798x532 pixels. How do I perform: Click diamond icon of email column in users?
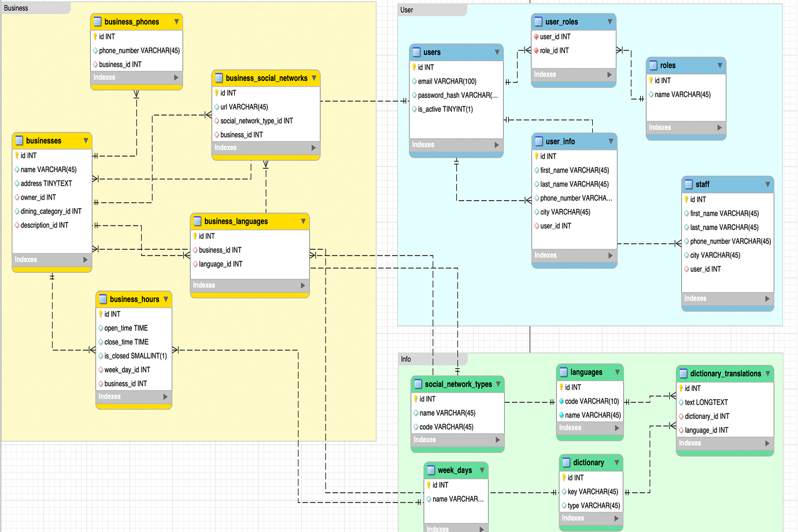(414, 81)
